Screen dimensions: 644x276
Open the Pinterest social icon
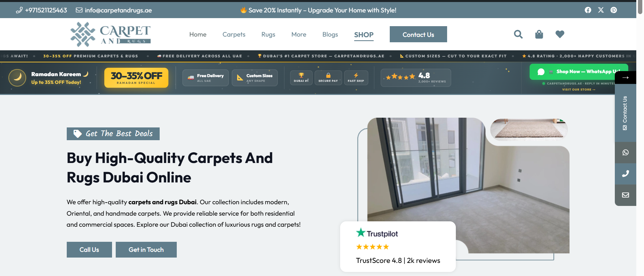(613, 10)
